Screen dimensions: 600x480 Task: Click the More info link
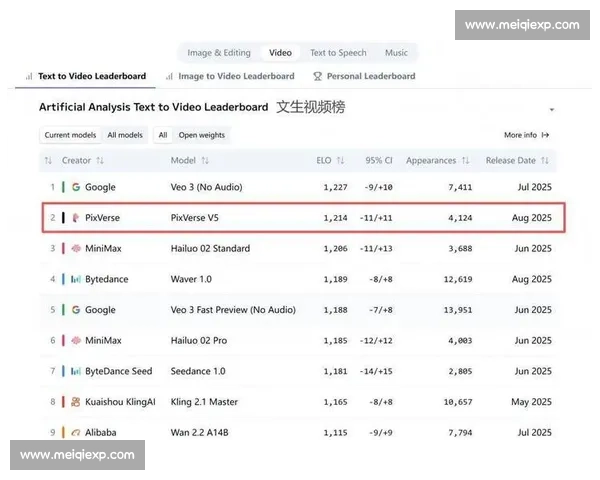tap(526, 135)
